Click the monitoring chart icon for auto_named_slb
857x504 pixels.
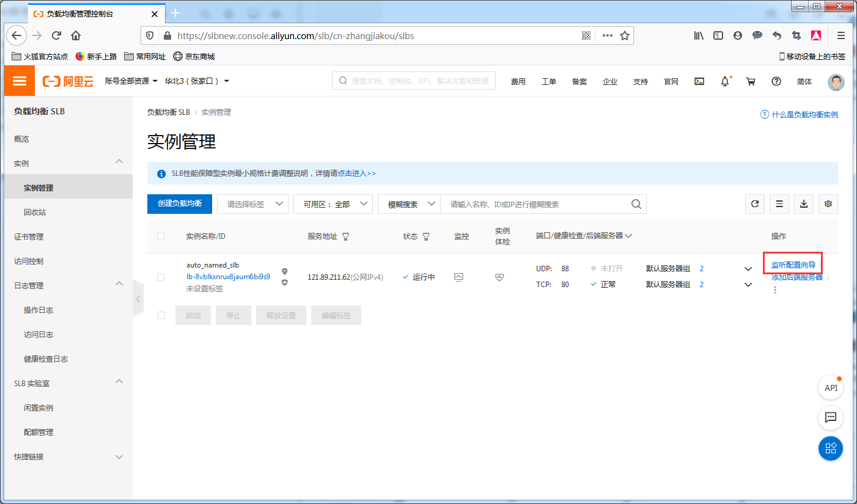[x=458, y=277]
